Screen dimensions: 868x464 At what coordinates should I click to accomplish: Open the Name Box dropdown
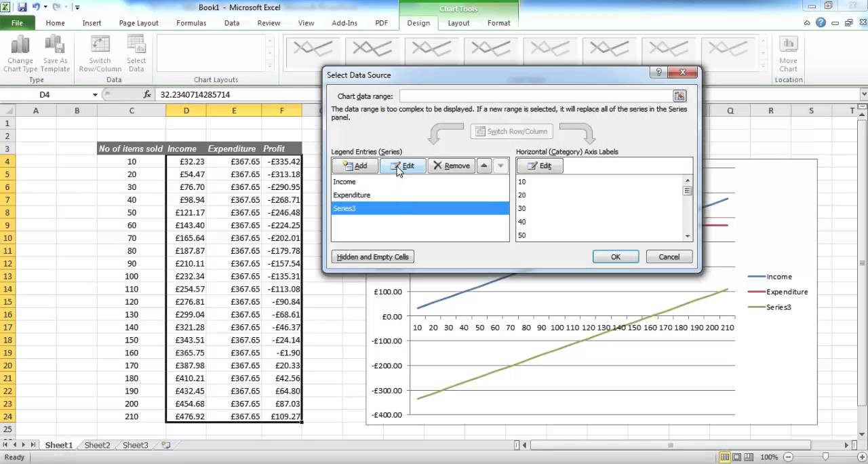(95, 95)
